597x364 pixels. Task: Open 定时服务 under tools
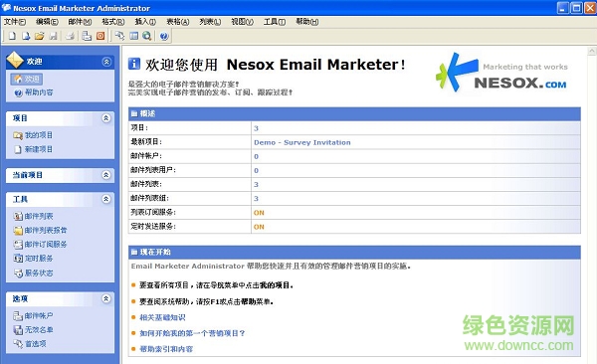coord(39,259)
